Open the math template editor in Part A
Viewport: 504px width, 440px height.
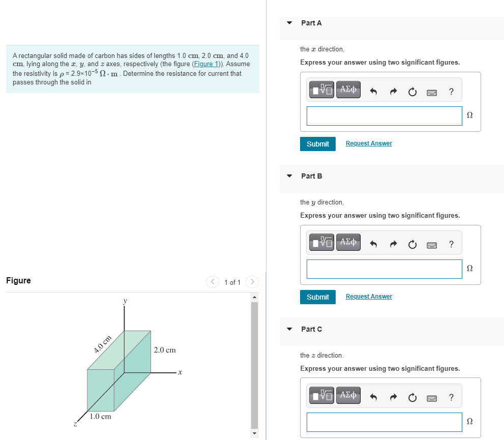click(x=321, y=90)
